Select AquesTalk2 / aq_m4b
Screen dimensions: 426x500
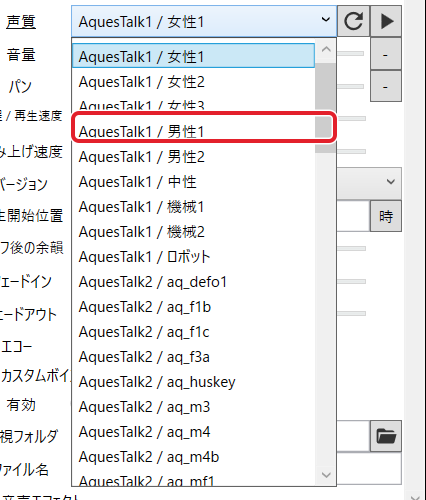tap(193, 457)
